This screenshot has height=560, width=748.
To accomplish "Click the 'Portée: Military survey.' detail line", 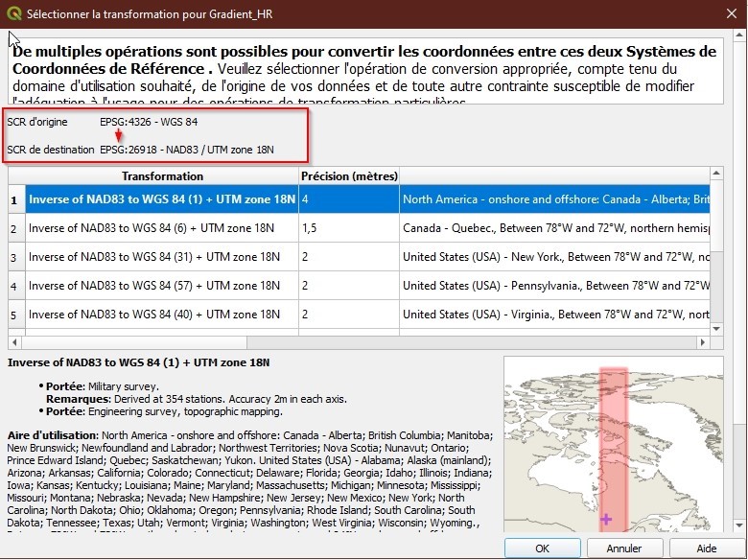I will (x=103, y=386).
